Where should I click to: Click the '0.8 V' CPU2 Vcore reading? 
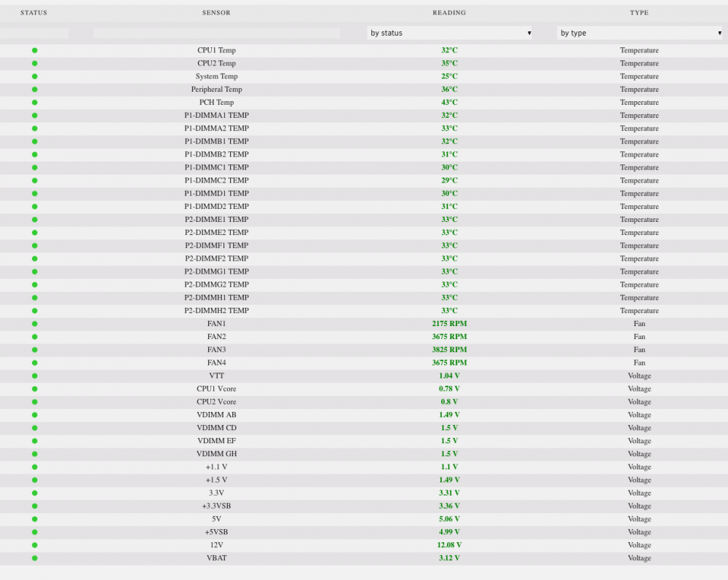(449, 402)
